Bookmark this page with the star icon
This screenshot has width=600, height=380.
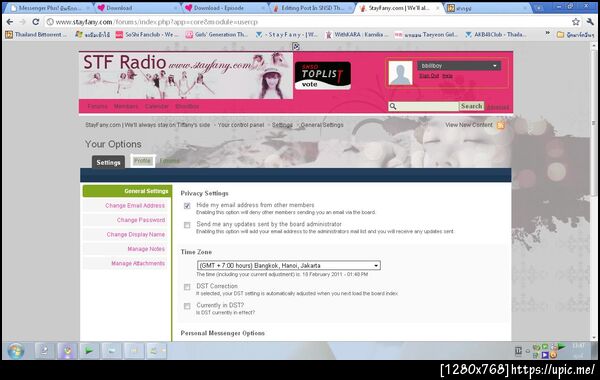(x=576, y=22)
